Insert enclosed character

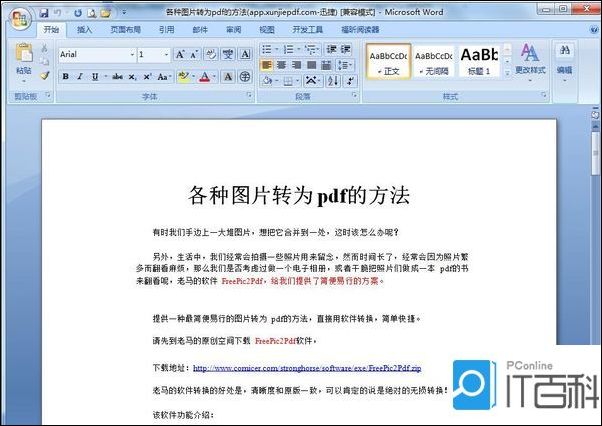pyautogui.click(x=245, y=77)
